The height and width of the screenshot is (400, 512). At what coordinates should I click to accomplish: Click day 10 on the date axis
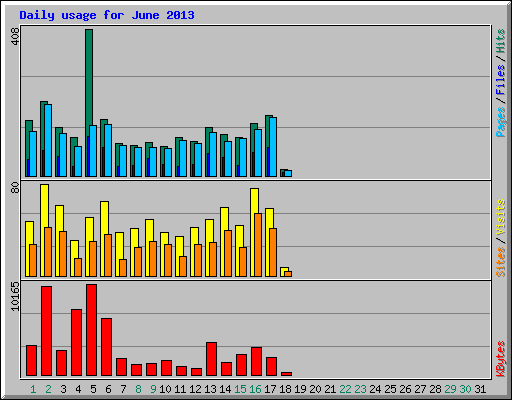(165, 389)
